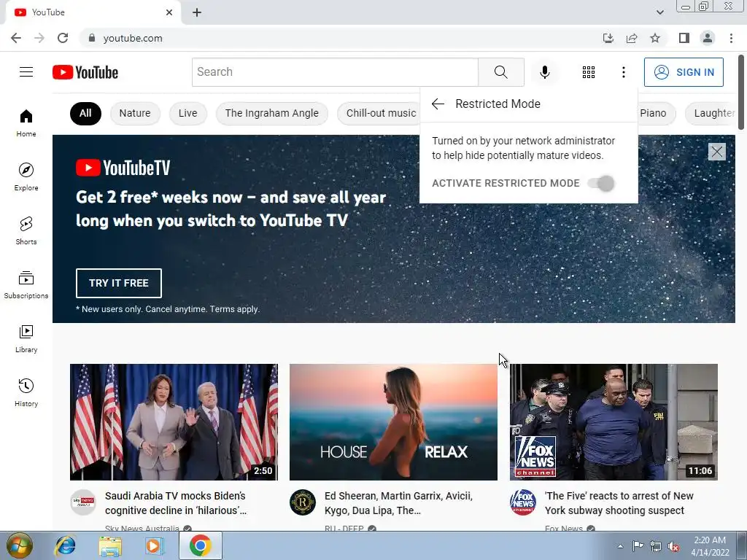Reload the page with the refresh icon
This screenshot has width=747, height=560.
click(63, 38)
